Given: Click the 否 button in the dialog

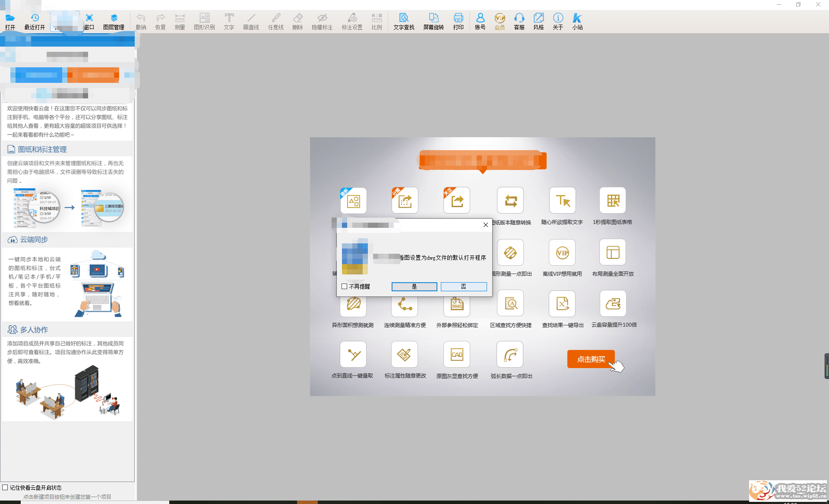Looking at the screenshot, I should pos(464,287).
